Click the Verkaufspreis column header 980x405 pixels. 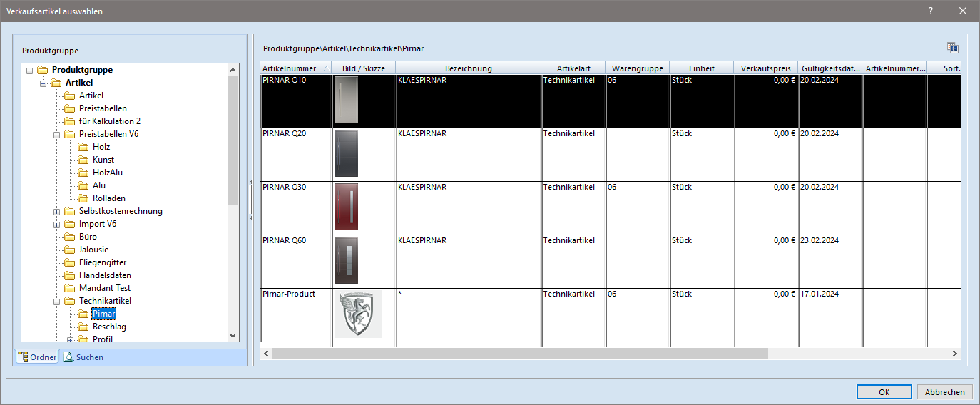[x=766, y=68]
